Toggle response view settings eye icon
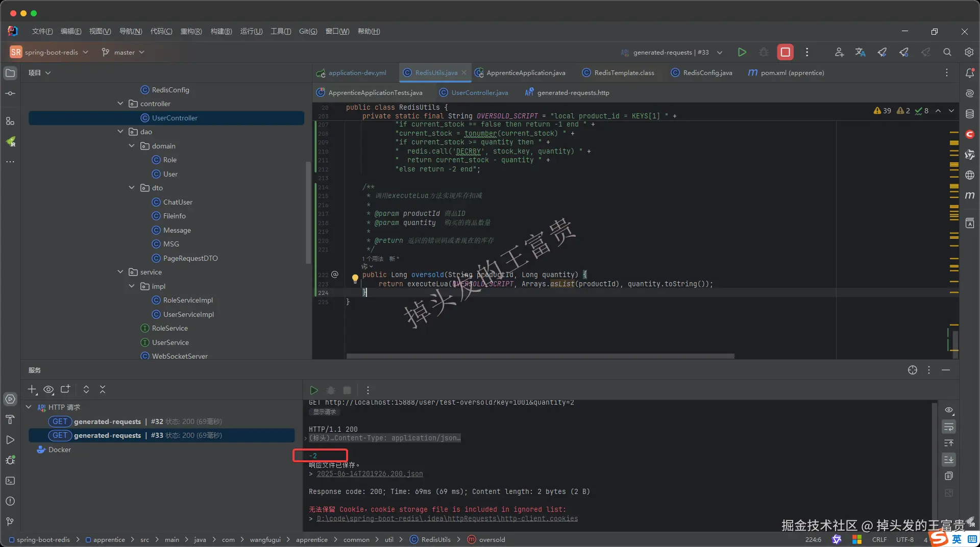This screenshot has width=980, height=547. (x=949, y=410)
